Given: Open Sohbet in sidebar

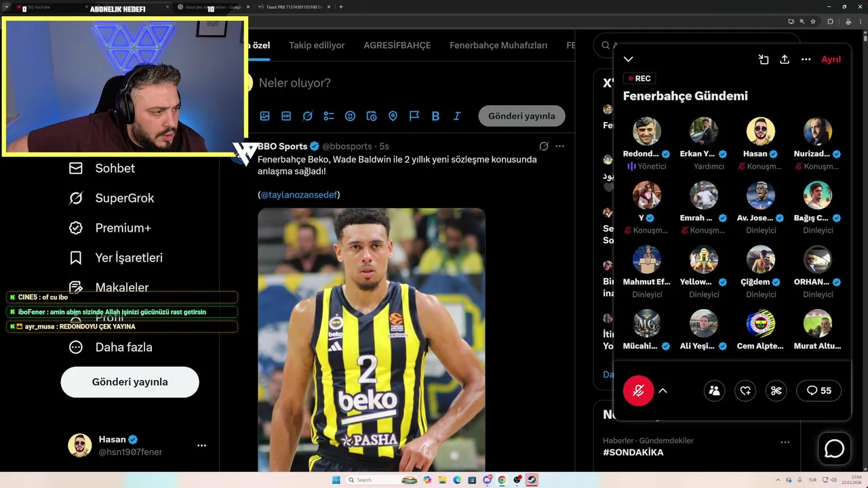Looking at the screenshot, I should coord(102,168).
